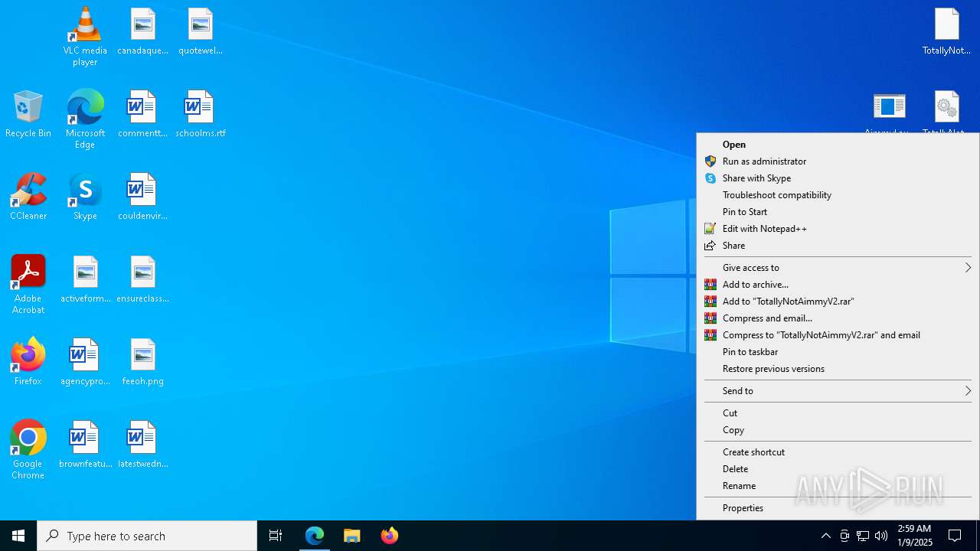Select the Google Chrome desktop shortcut
This screenshot has height=551, width=980.
[28, 449]
